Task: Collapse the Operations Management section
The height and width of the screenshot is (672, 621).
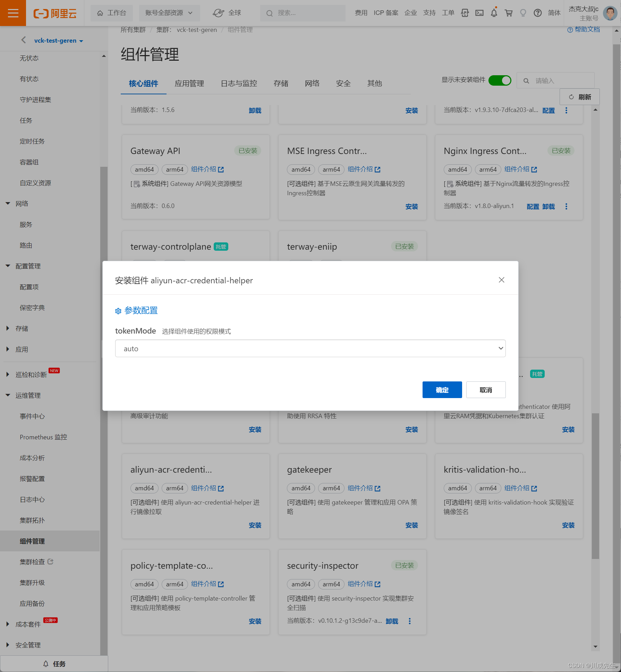Action: [8, 395]
